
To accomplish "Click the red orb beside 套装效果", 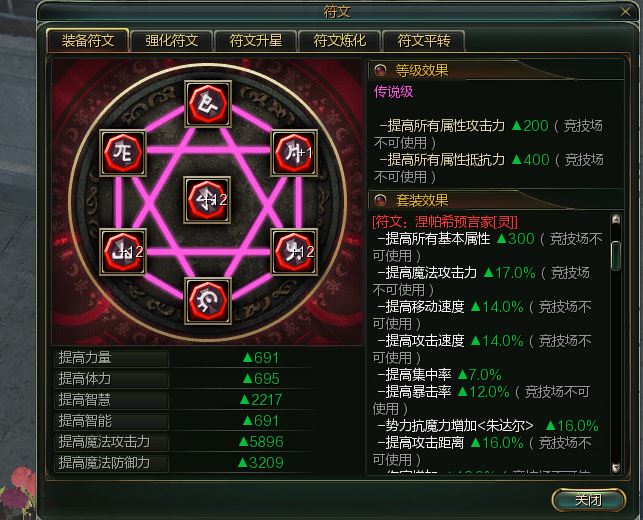I will (380, 200).
